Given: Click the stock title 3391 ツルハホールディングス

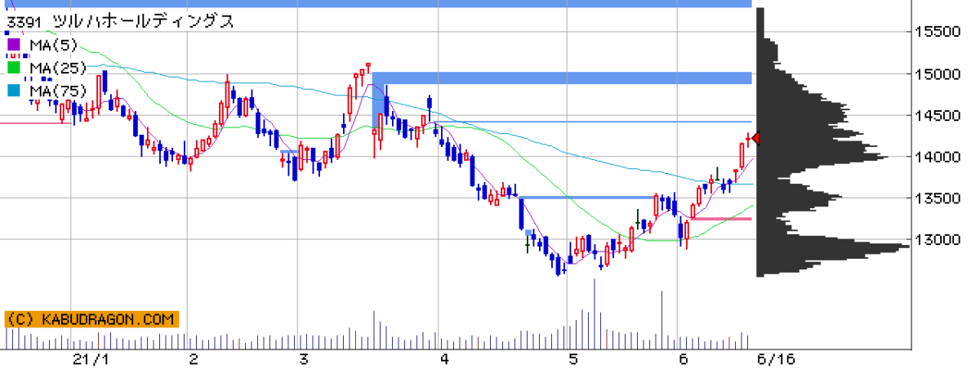Looking at the screenshot, I should coord(120,22).
